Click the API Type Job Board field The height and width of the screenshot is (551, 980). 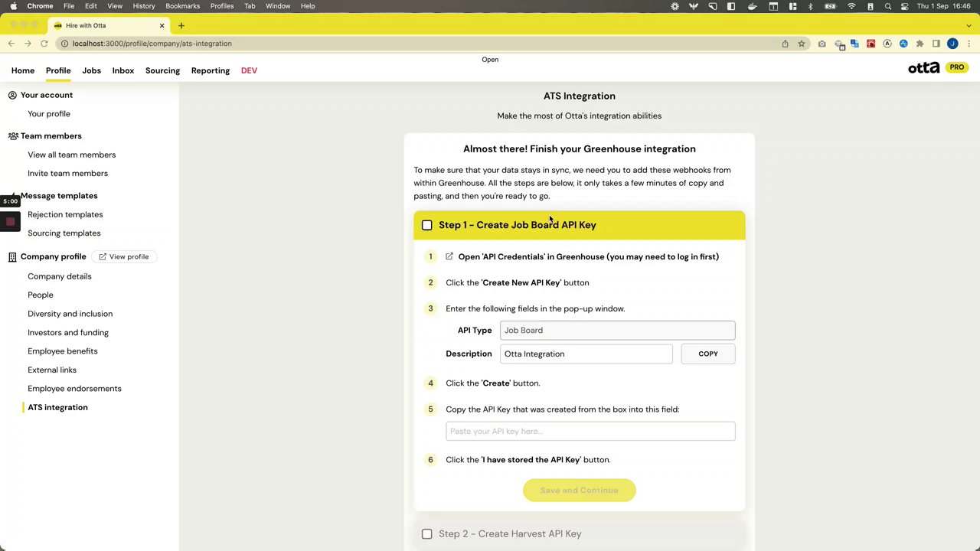[618, 331]
